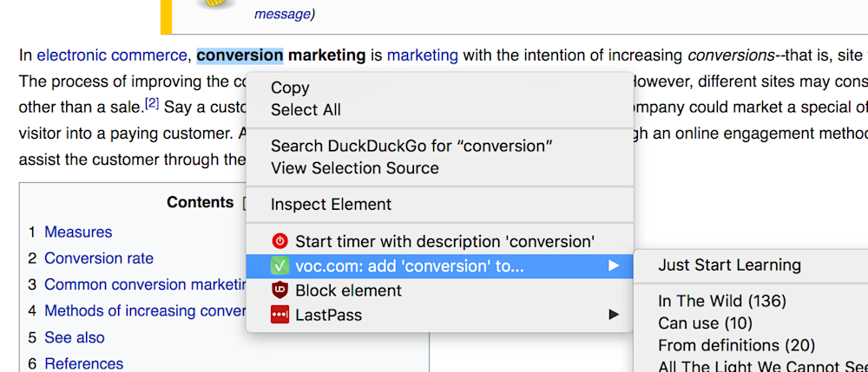Click the red timer icon in context menu
This screenshot has height=372, width=868.
tap(279, 241)
